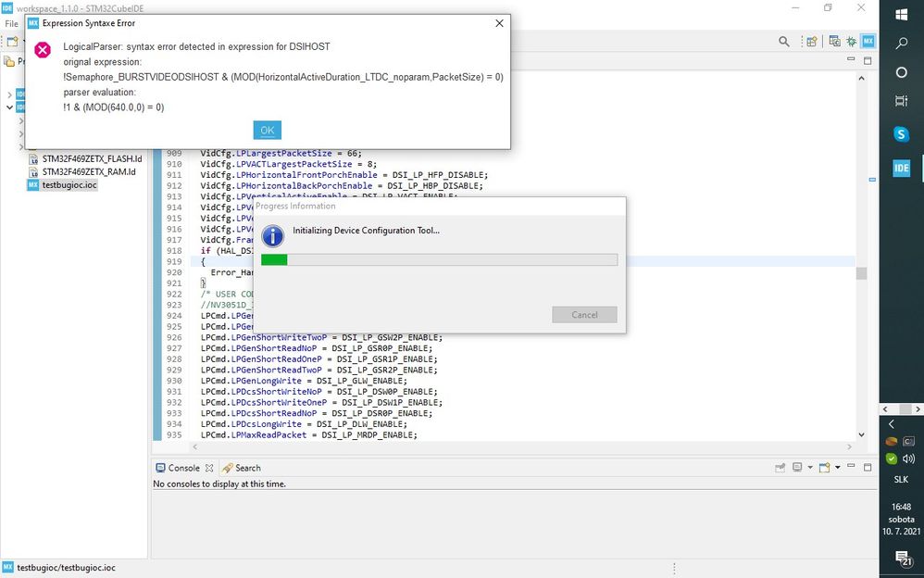
Task: Expand the second child folder of open project
Action: [x=21, y=133]
